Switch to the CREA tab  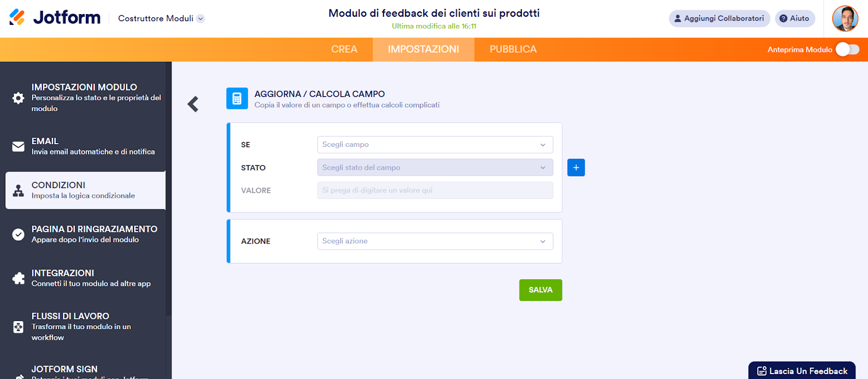[x=344, y=49]
